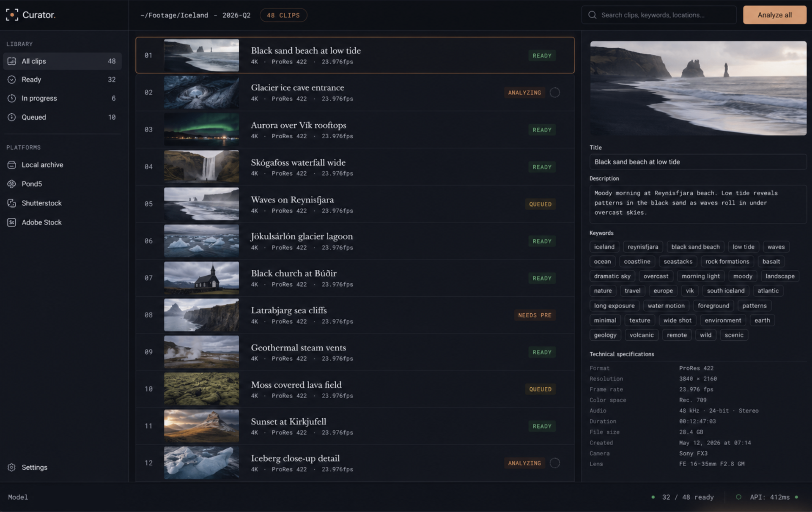The height and width of the screenshot is (512, 812).
Task: Click the black sand beach keyword tag
Action: [x=695, y=247]
